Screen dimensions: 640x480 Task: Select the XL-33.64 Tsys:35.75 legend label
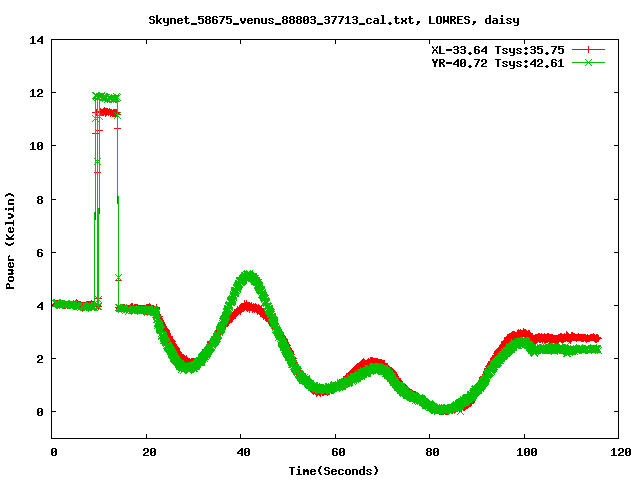click(x=498, y=50)
